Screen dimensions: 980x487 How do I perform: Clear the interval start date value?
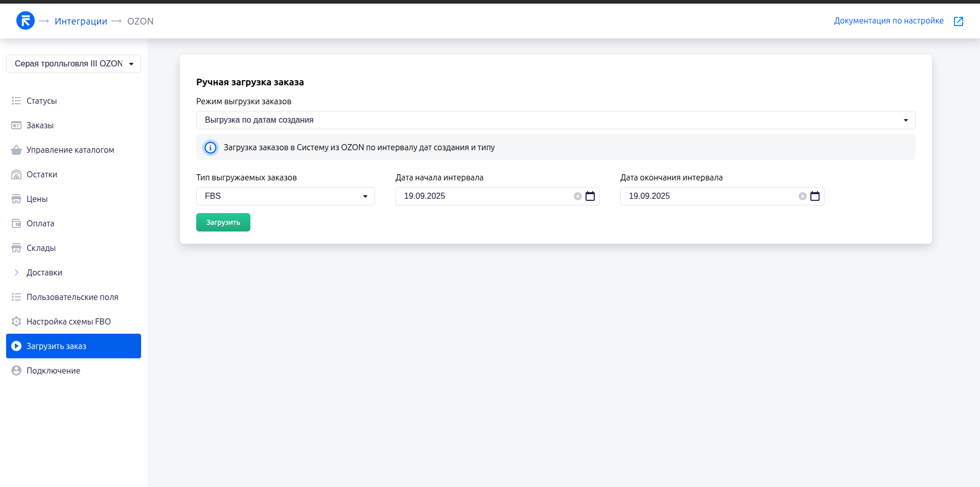[x=577, y=196]
